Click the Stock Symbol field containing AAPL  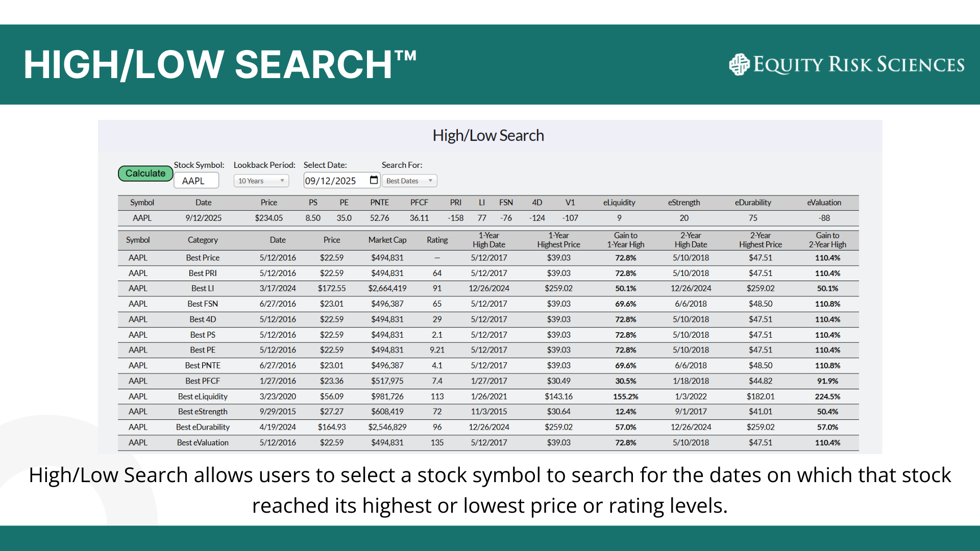point(197,181)
